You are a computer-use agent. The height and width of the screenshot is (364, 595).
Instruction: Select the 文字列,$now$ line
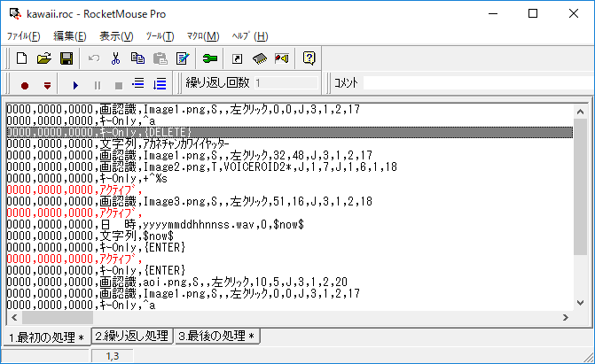pyautogui.click(x=290, y=236)
